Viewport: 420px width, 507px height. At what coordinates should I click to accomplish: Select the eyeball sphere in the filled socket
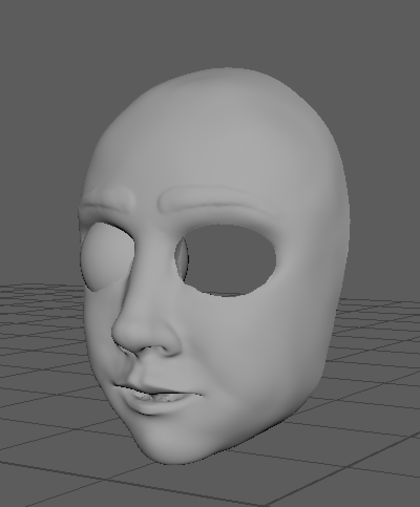pos(108,257)
